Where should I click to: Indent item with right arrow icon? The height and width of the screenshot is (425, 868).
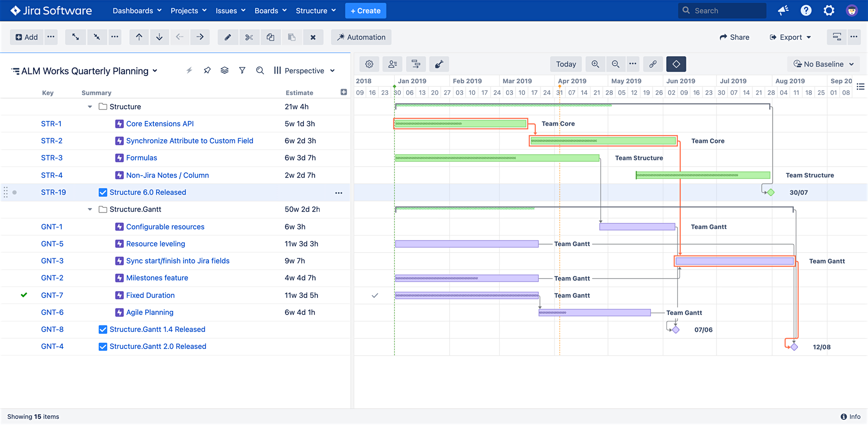(x=200, y=37)
